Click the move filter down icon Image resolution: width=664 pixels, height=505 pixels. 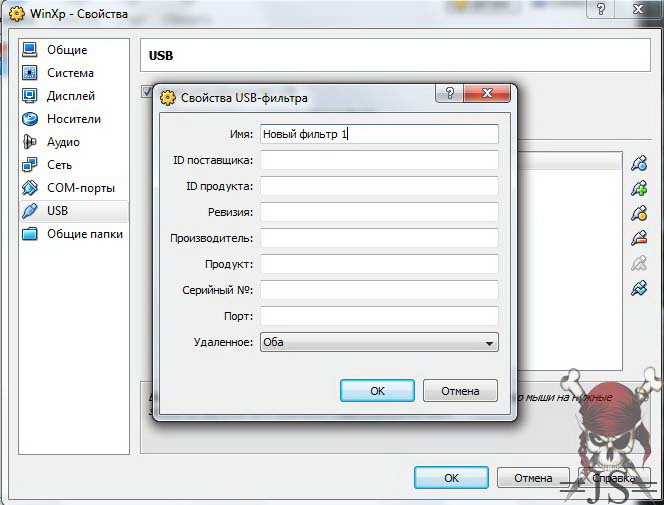pos(639,288)
